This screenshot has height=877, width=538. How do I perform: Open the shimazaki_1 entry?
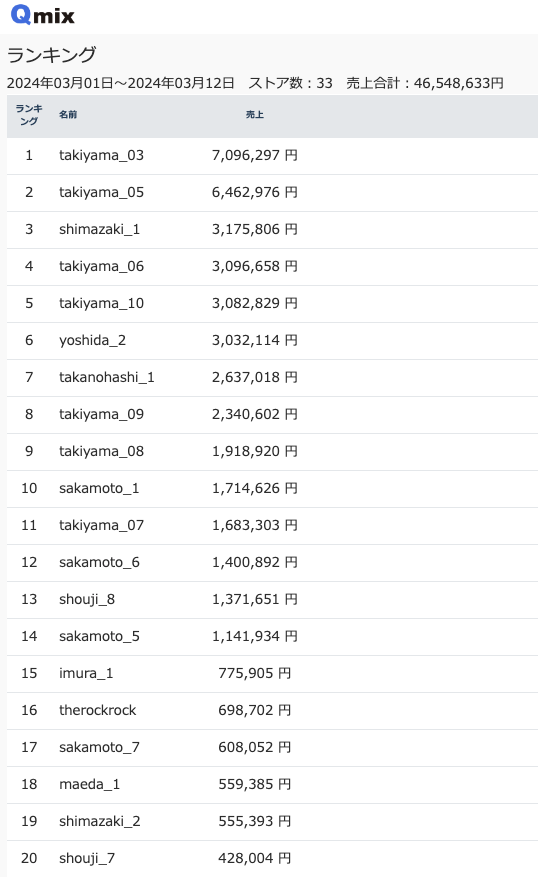[99, 229]
